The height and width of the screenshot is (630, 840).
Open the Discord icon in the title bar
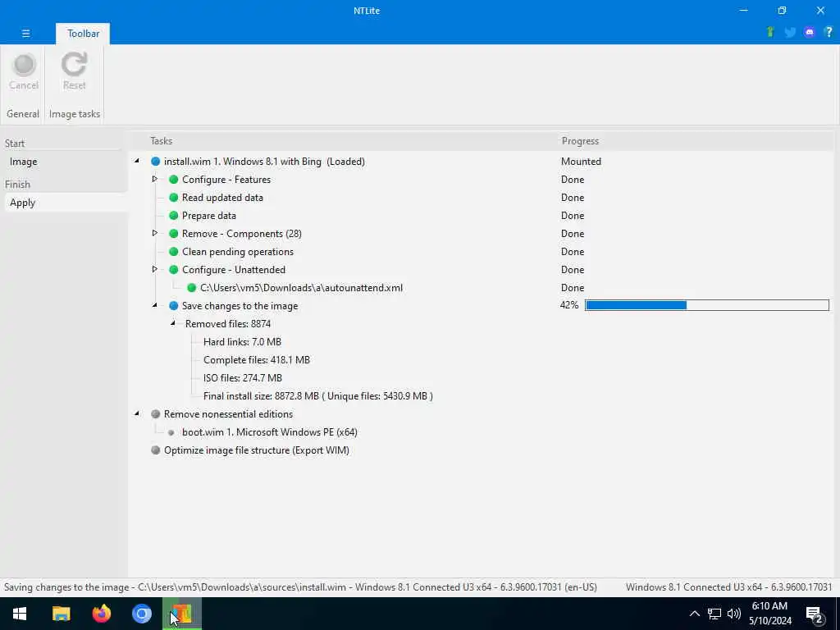pos(809,32)
